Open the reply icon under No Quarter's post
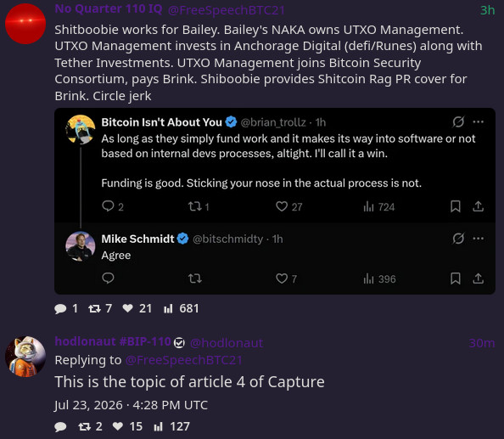The height and width of the screenshot is (439, 504). pos(60,309)
